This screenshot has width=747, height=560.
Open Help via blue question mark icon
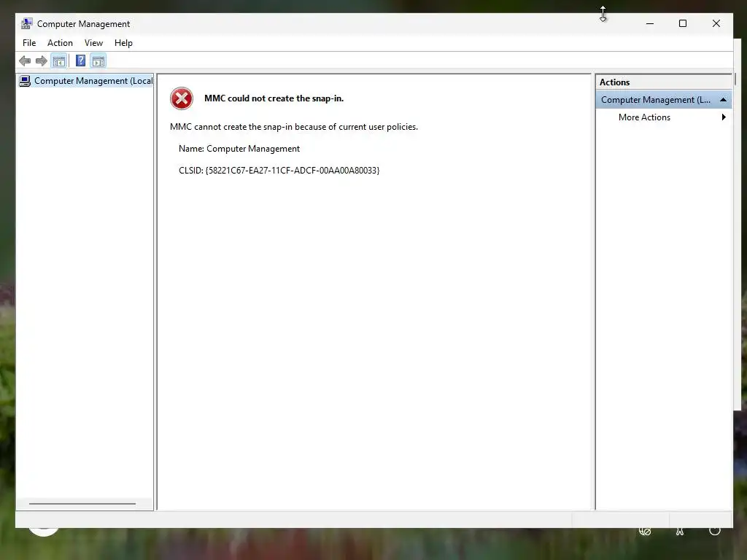tap(80, 61)
